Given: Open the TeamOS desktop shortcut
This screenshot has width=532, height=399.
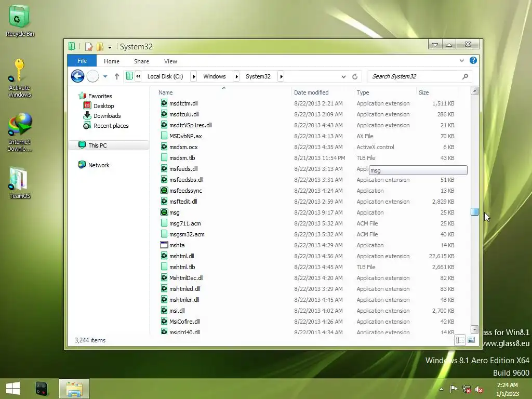Looking at the screenshot, I should [19, 182].
